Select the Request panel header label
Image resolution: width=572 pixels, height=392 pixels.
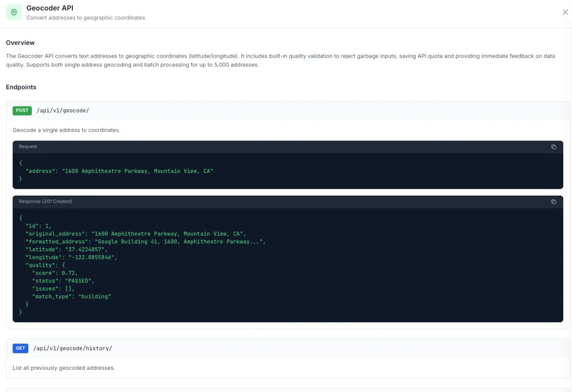[x=27, y=146]
